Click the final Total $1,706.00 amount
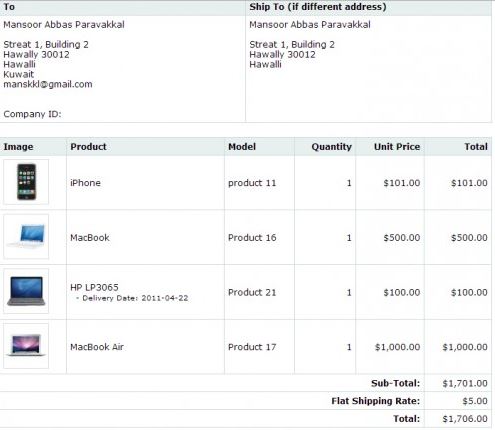The height and width of the screenshot is (430, 495). 465,419
